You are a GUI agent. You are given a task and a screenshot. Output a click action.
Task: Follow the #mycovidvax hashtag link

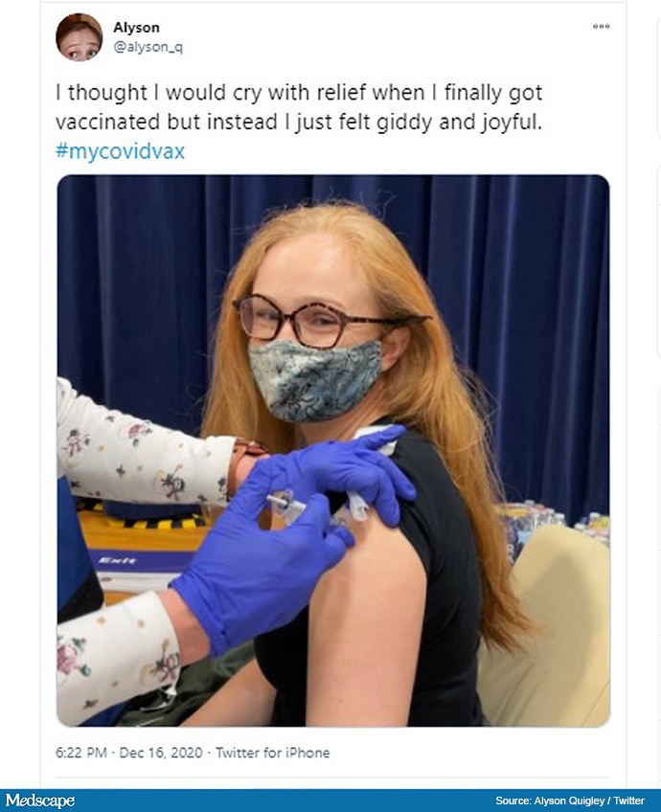[x=120, y=151]
